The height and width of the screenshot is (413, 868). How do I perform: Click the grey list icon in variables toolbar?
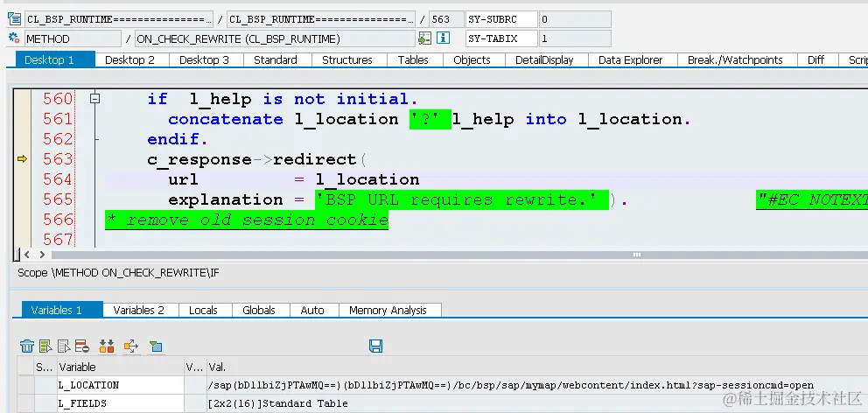[x=64, y=346]
